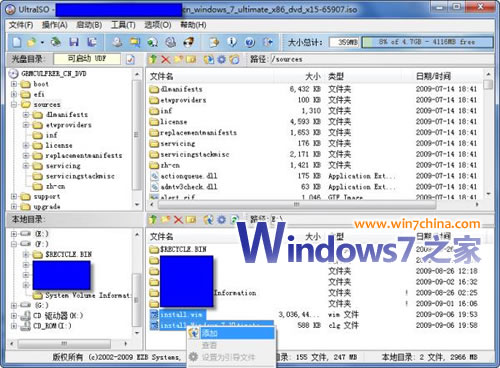
Task: Click the Open file folder toolbar icon
Action: point(32,42)
